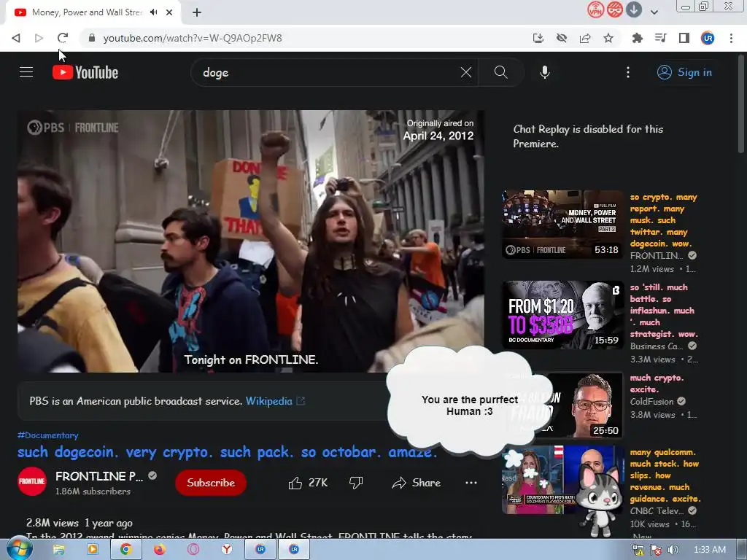
Task: Open 'many qualcomm. much stock' video title
Action: pyautogui.click(x=665, y=475)
